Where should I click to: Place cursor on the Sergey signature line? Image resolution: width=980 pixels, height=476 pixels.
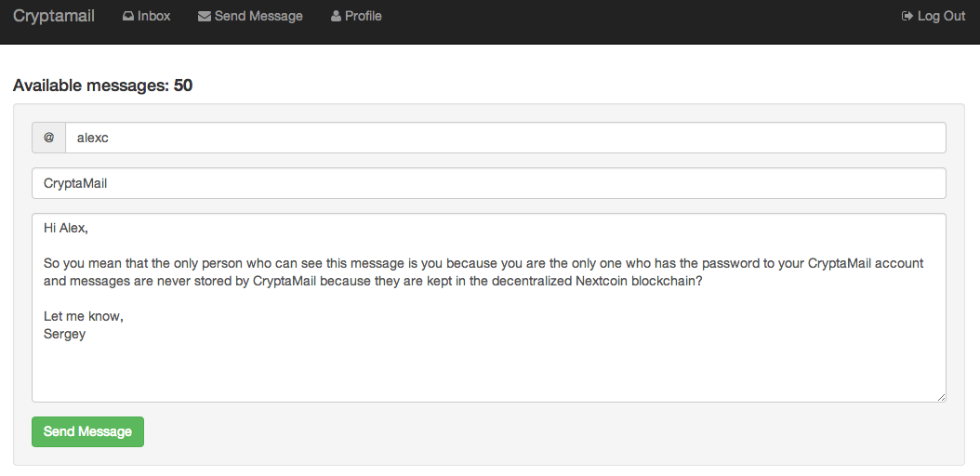point(64,334)
